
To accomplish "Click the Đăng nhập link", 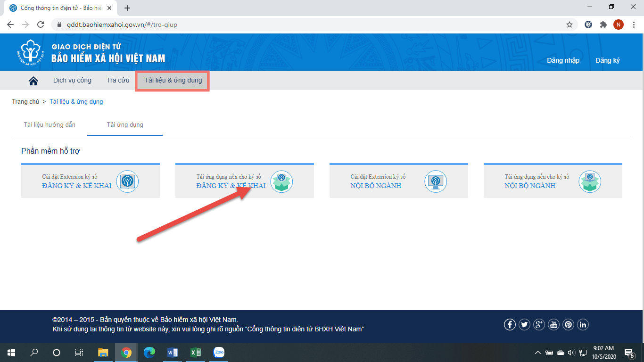I will 564,60.
